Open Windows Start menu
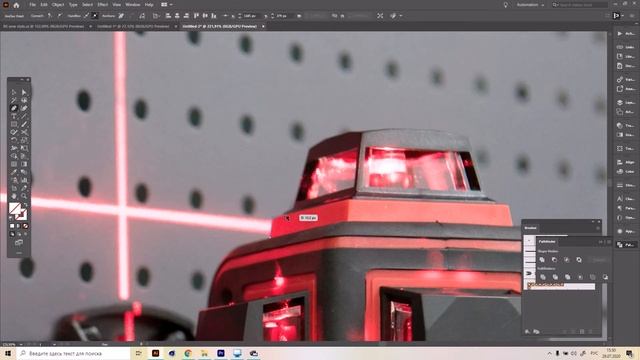Image resolution: width=640 pixels, height=360 pixels. [8, 353]
